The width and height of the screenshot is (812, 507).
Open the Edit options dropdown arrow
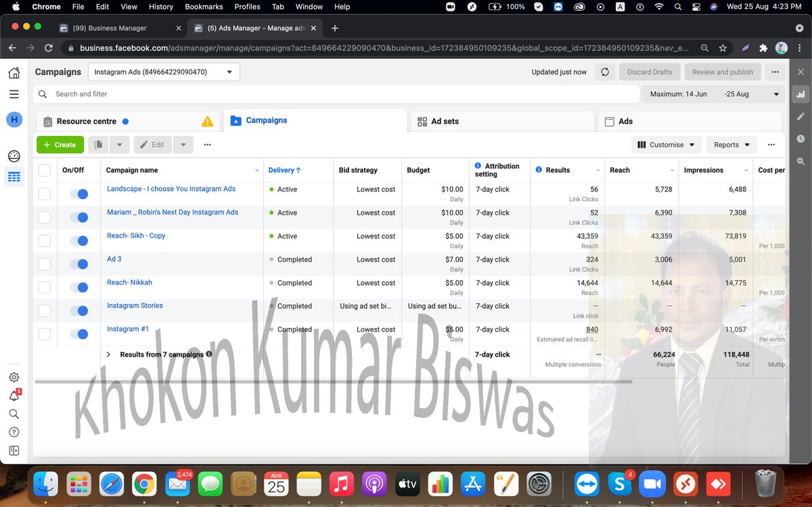(183, 144)
